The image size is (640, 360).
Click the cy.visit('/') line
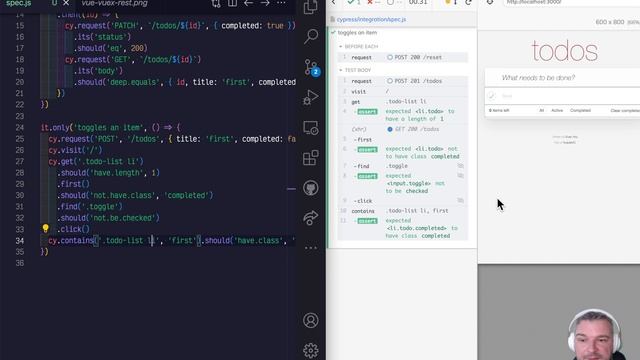pos(75,150)
